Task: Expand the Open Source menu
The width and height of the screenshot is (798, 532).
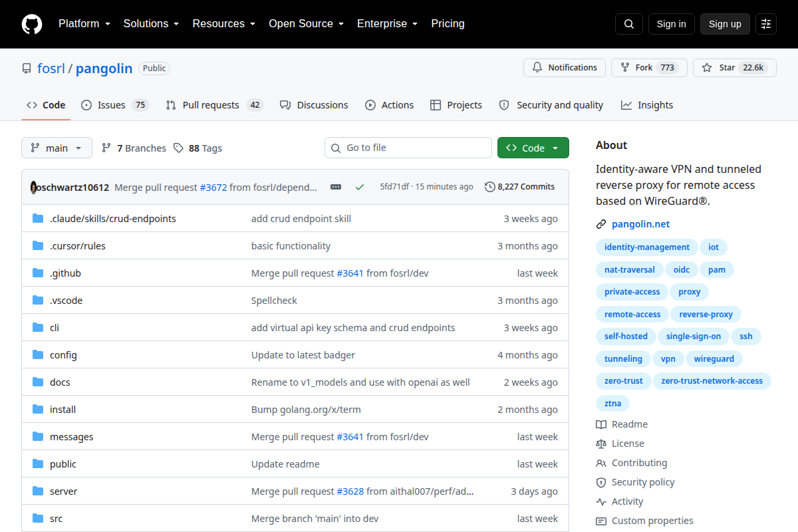Action: click(306, 24)
